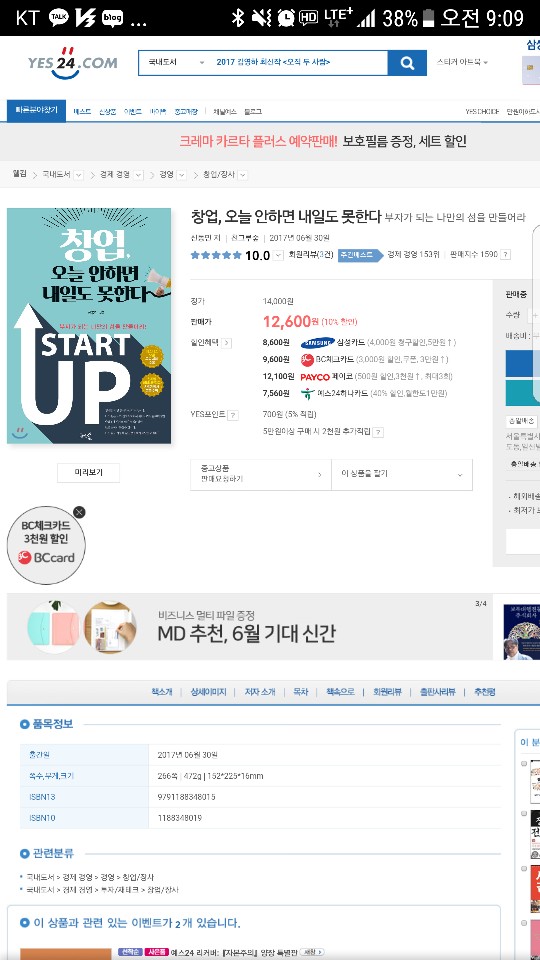Click the START UP book cover image
540x960 pixels.
[89, 326]
